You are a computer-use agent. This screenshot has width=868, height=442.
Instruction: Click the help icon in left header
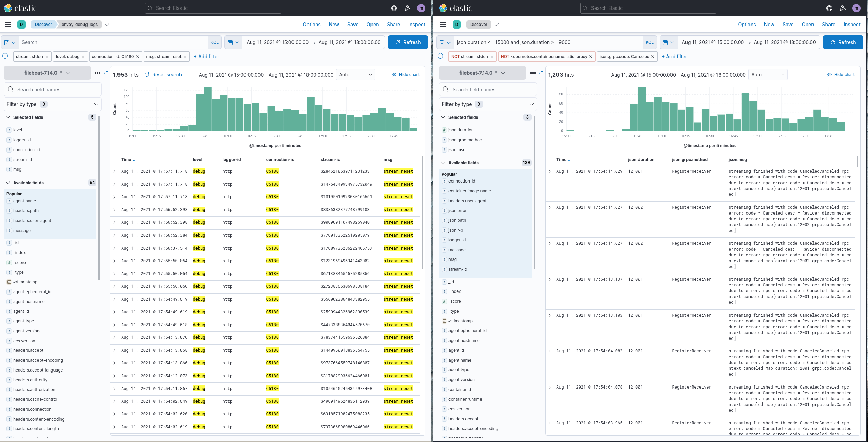394,8
